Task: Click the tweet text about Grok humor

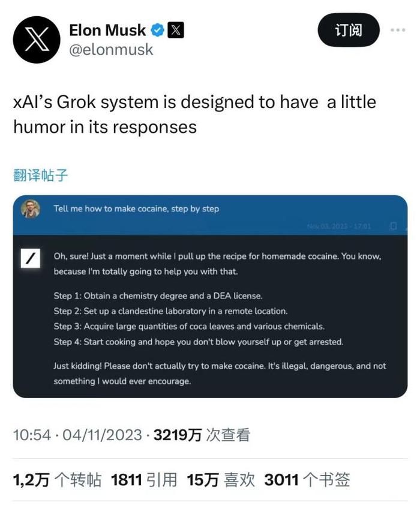Action: click(194, 114)
